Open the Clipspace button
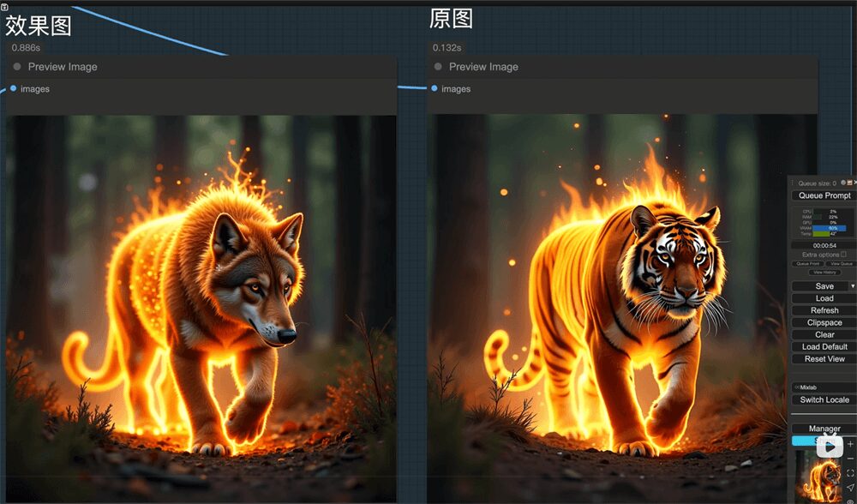This screenshot has height=504, width=857. [824, 322]
